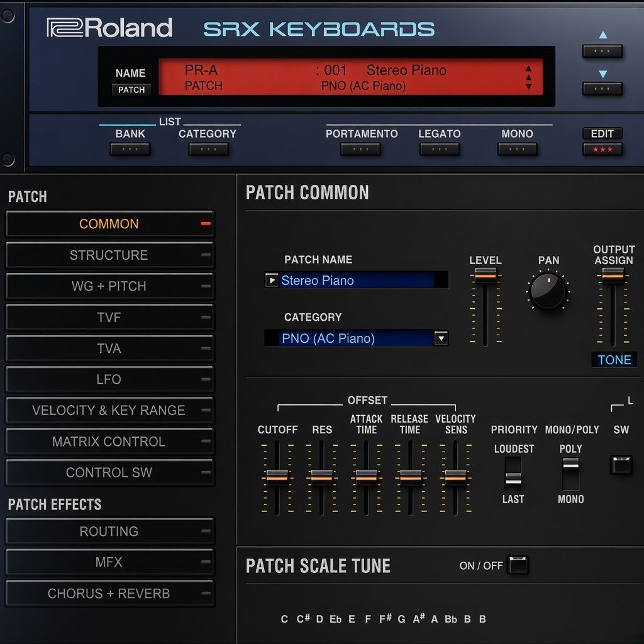This screenshot has height=644, width=644.
Task: Toggle the LEGATO button
Action: tap(440, 148)
